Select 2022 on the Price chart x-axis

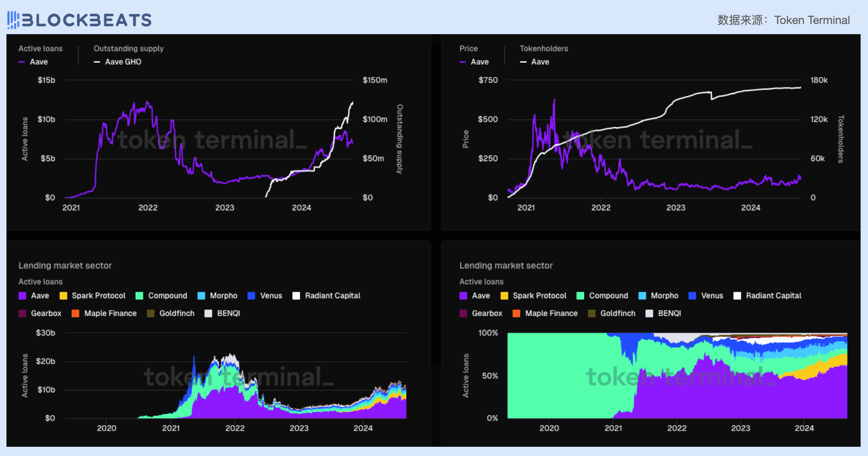[601, 208]
